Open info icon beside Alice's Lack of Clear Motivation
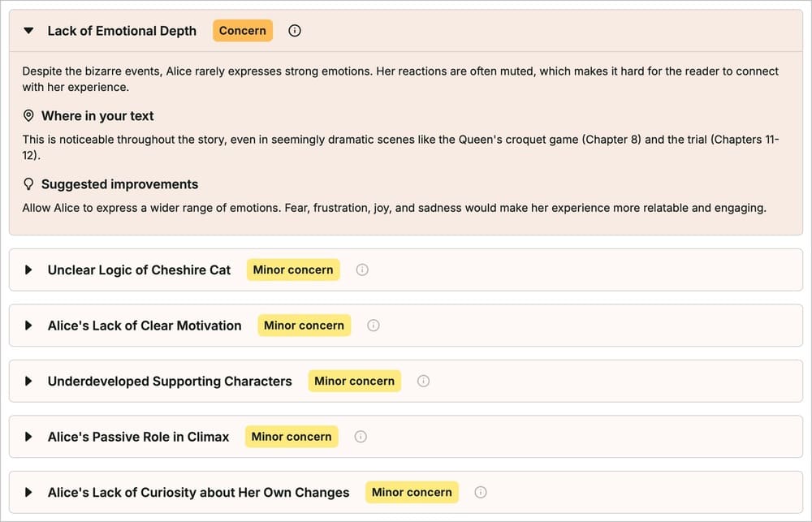The image size is (812, 522). tap(373, 326)
